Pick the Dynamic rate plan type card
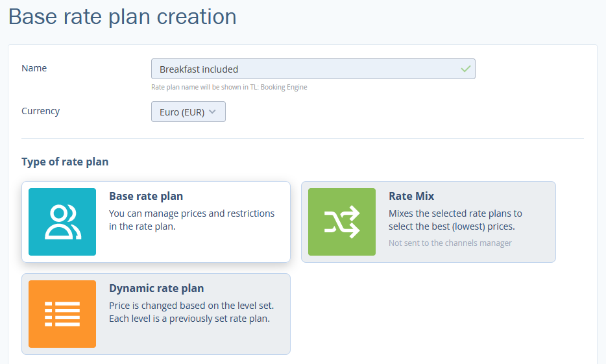606x364 pixels. pos(156,314)
